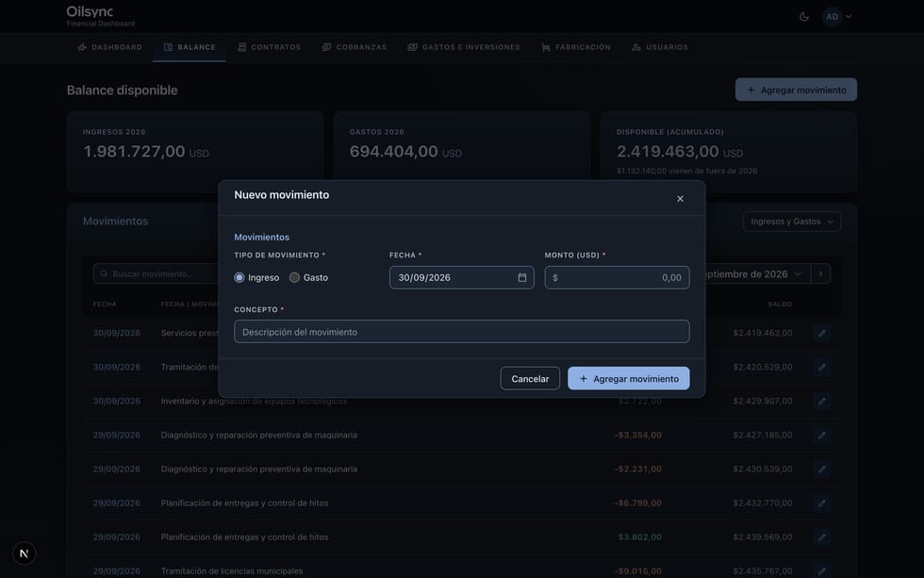
Task: Go to next month arrow
Action: (x=821, y=274)
